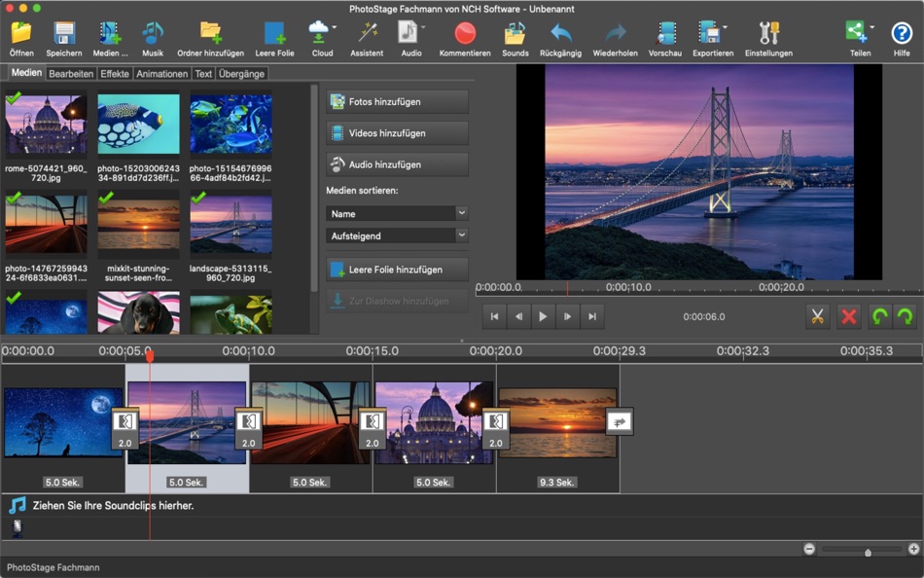
Task: Edit transition after the bridge clip
Action: [x=249, y=428]
